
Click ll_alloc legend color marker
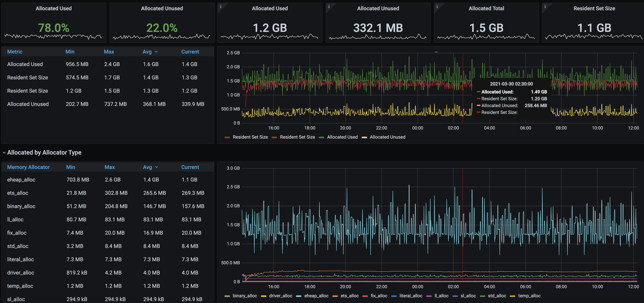429,296
